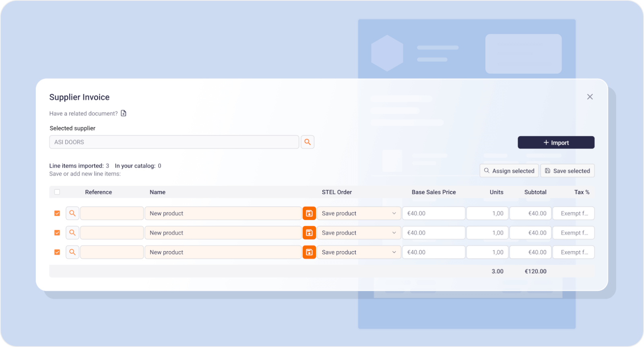Click the supplier search magnifier icon
This screenshot has height=347, width=644.
tap(308, 142)
